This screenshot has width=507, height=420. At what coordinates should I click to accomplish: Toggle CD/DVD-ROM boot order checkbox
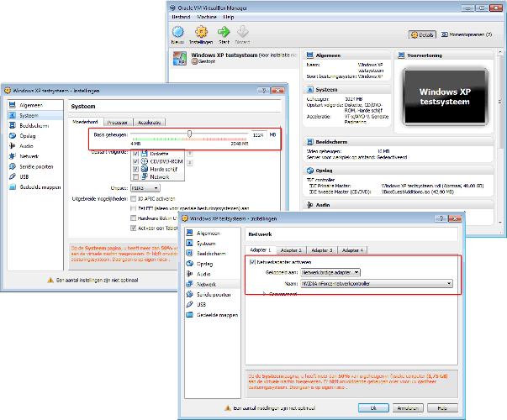[135, 161]
